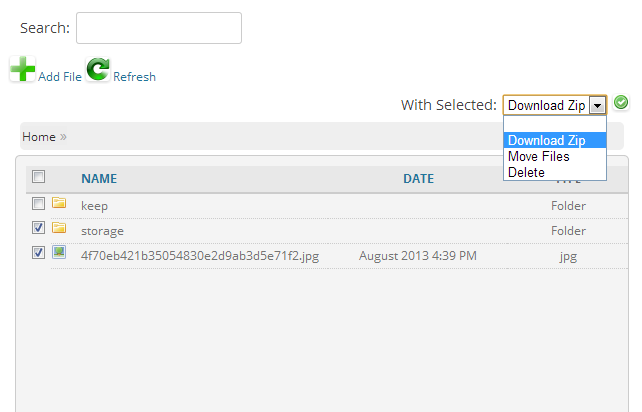642x412 pixels.
Task: Click into the Search input field
Action: point(159,28)
